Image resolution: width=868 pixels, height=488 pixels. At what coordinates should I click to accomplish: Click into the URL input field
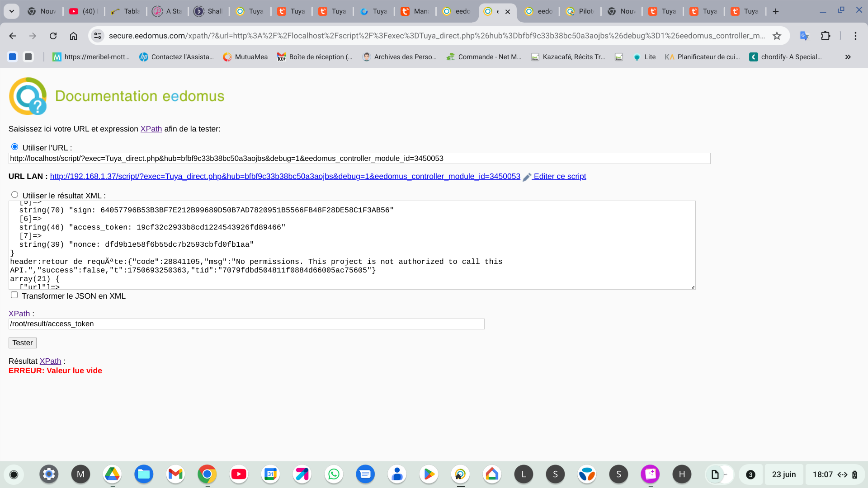(359, 159)
